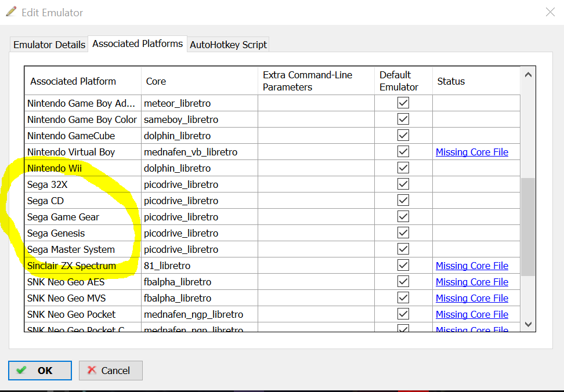Click the dolphin_libretro core for Nintendo Wii
This screenshot has width=564, height=392.
200,168
